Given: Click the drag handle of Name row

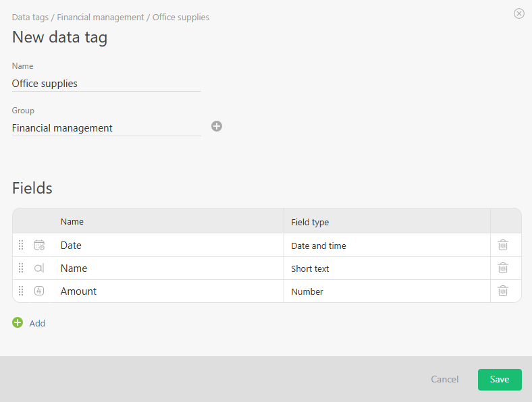Looking at the screenshot, I should [21, 268].
